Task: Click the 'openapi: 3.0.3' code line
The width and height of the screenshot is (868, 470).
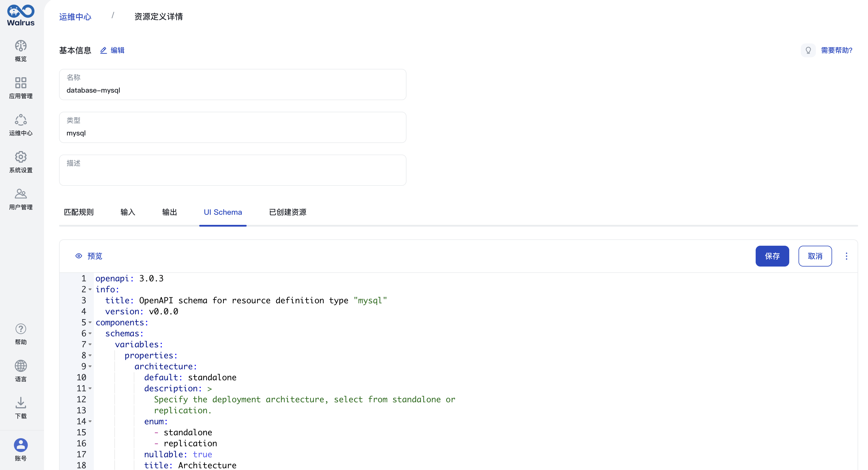Action: tap(129, 279)
